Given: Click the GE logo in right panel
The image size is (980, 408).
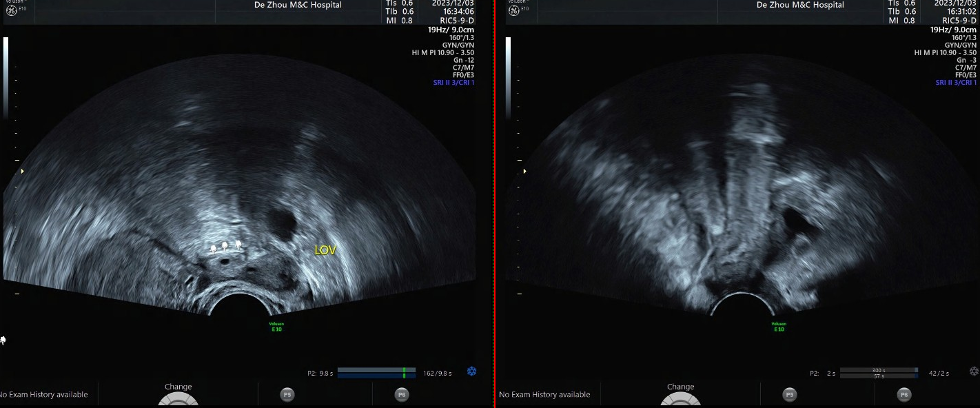Looking at the screenshot, I should pos(513,10).
